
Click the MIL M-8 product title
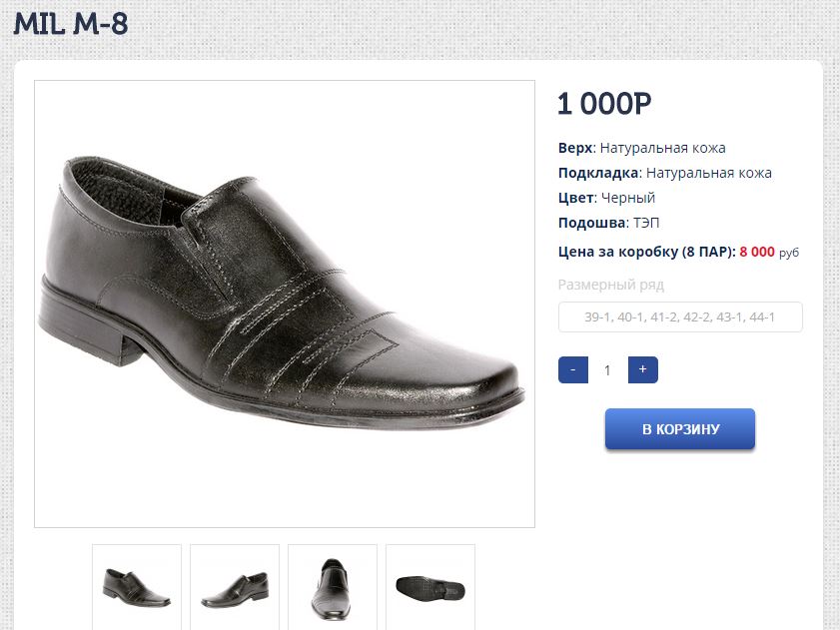pos(71,24)
